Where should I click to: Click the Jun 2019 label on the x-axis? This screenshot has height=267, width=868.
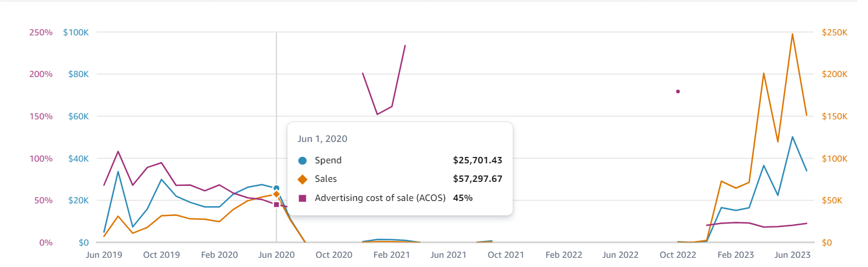pos(104,255)
